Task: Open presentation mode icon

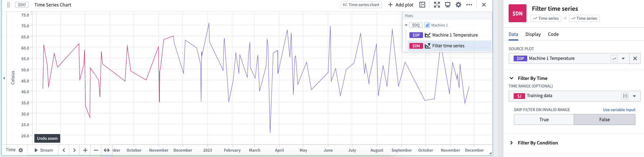Action: [x=448, y=5]
